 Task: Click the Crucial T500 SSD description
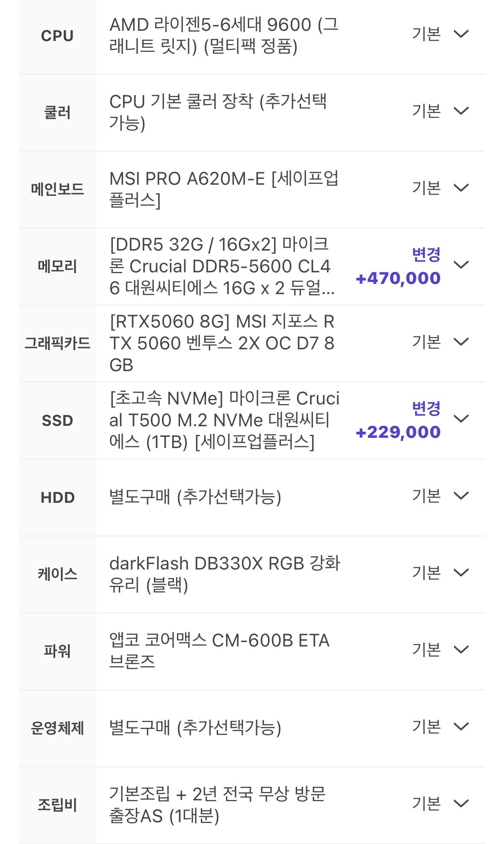pyautogui.click(x=224, y=420)
